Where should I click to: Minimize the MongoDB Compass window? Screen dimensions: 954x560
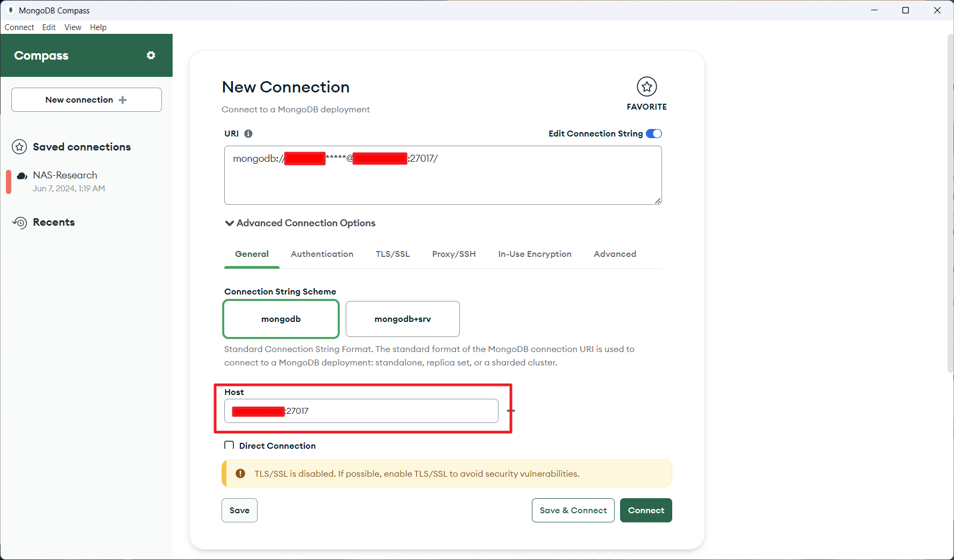tap(874, 10)
